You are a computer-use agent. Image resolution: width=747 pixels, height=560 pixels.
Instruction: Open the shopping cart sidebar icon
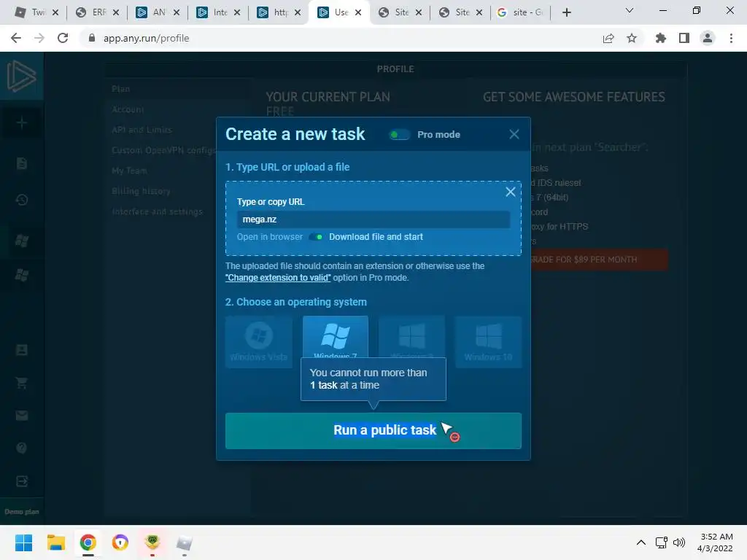(21, 382)
